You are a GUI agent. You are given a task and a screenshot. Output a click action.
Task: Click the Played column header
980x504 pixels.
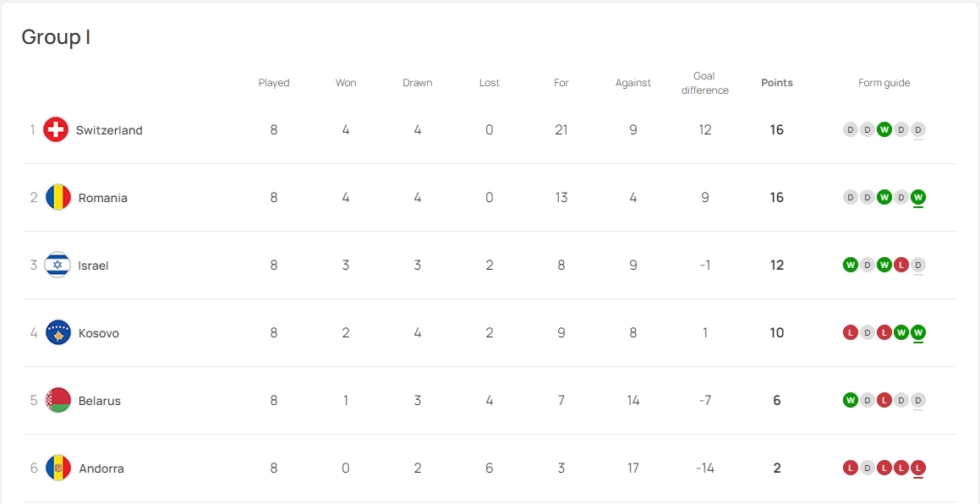[x=274, y=83]
